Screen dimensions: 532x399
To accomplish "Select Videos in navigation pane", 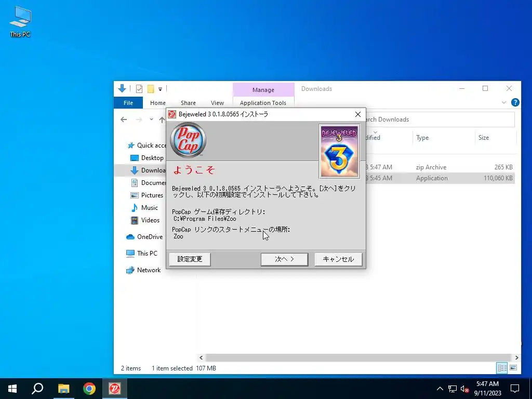I will pyautogui.click(x=145, y=220).
